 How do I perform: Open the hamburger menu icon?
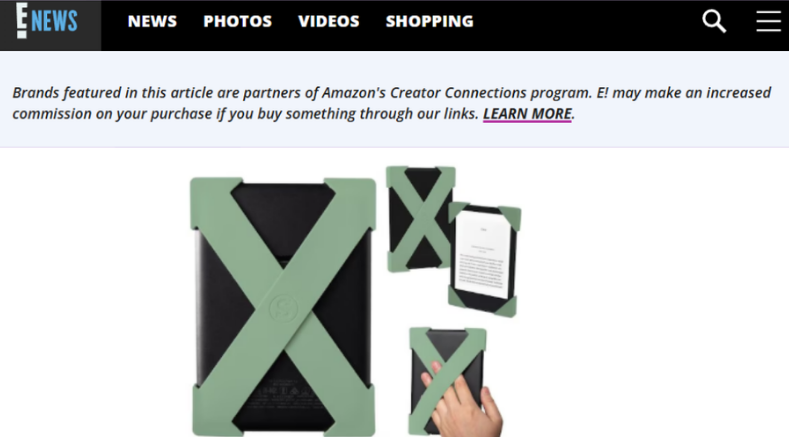(x=768, y=21)
